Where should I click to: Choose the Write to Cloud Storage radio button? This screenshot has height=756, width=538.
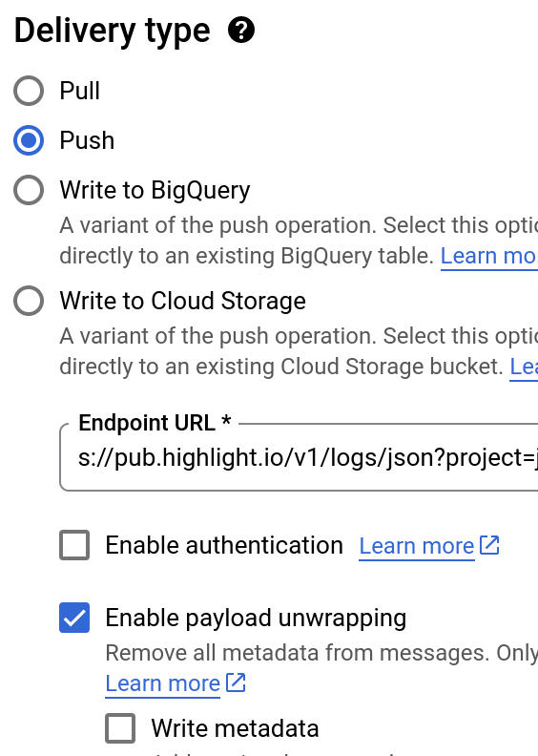29,301
